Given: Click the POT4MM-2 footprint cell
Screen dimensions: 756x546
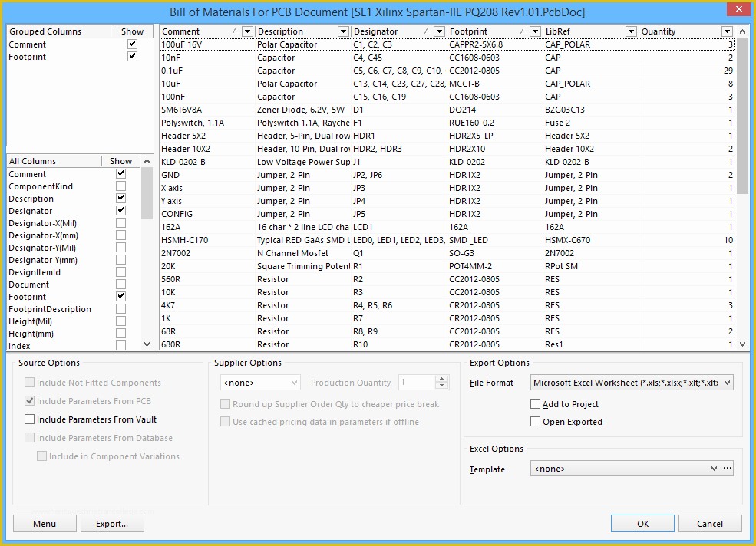Looking at the screenshot, I should coord(495,265).
